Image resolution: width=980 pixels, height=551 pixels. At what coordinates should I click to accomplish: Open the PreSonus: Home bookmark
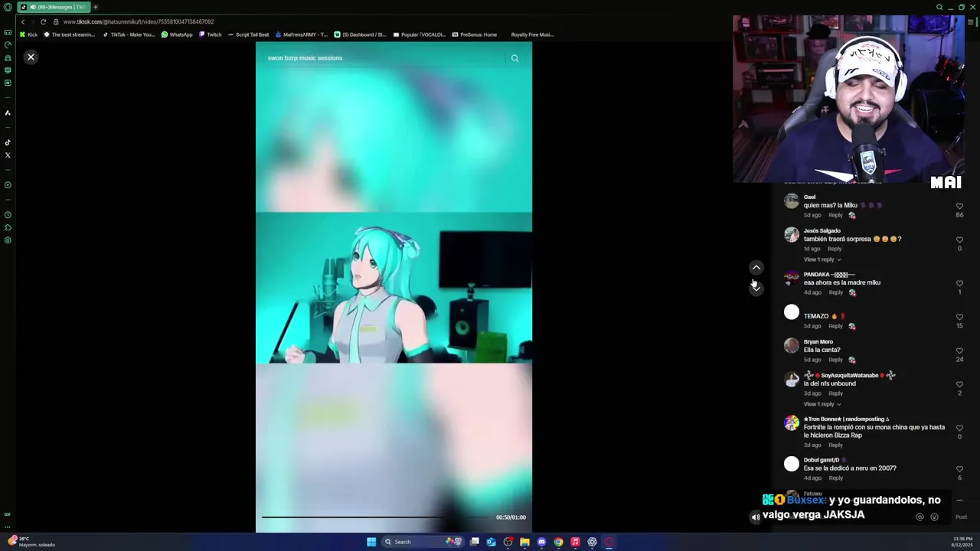pyautogui.click(x=475, y=34)
